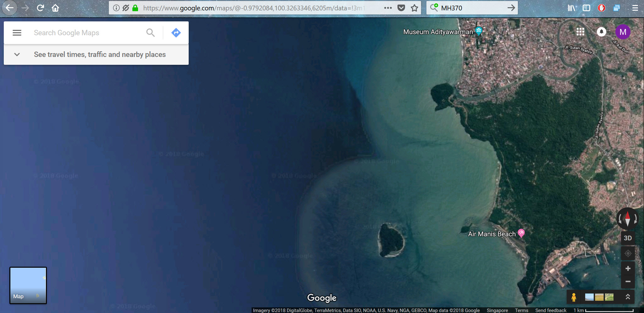
Task: Open the first sky photo thumbnail
Action: (589, 297)
